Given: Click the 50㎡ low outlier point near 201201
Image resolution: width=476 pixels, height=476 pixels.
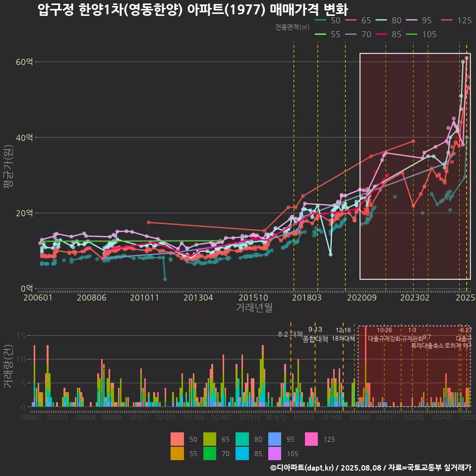Looking at the screenshot, I should coord(165,279).
